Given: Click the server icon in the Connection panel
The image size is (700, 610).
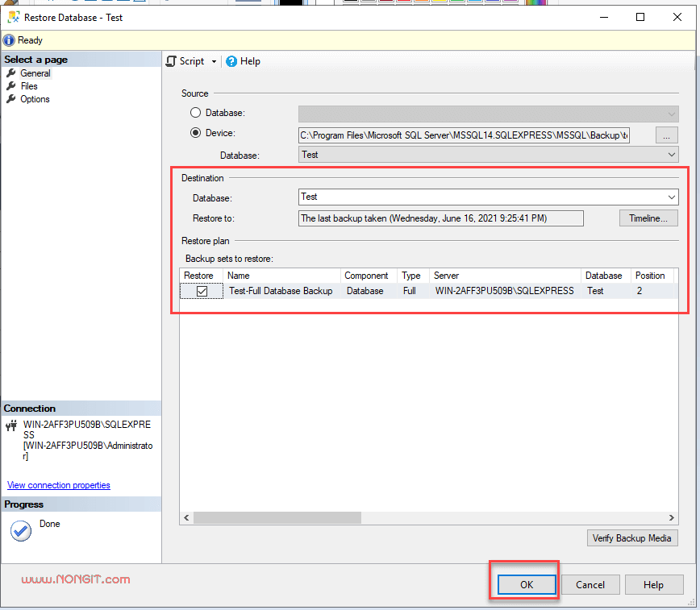Looking at the screenshot, I should coord(10,425).
